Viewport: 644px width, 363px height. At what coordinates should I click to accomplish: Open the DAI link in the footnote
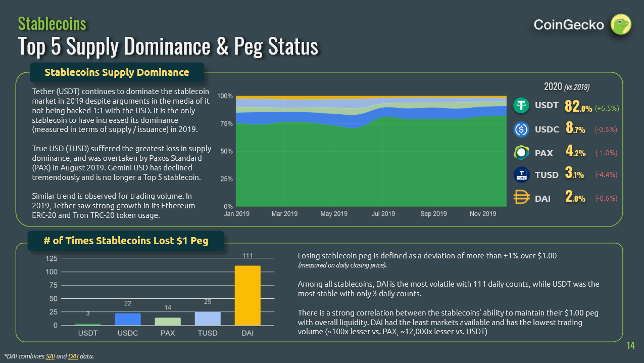pos(73,356)
